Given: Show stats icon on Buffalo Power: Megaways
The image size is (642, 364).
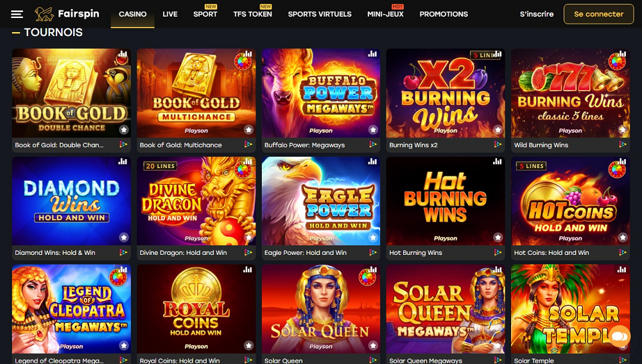Looking at the screenshot, I should pyautogui.click(x=372, y=54).
